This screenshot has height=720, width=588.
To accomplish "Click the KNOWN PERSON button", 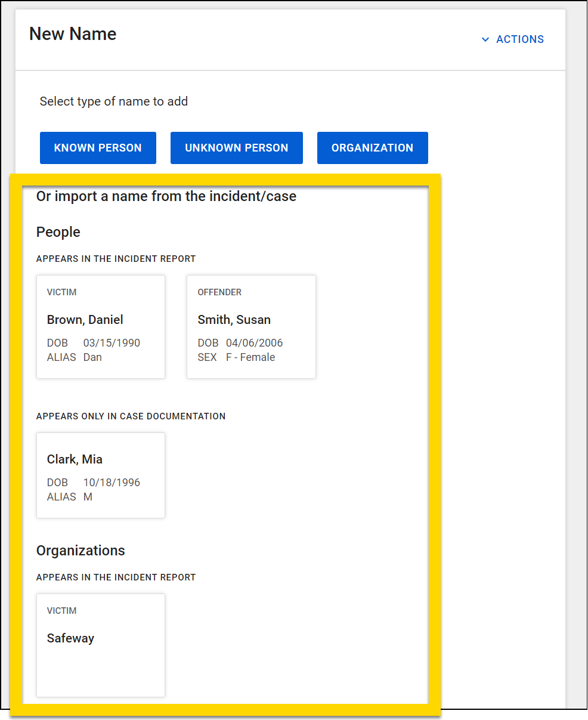I will point(98,147).
